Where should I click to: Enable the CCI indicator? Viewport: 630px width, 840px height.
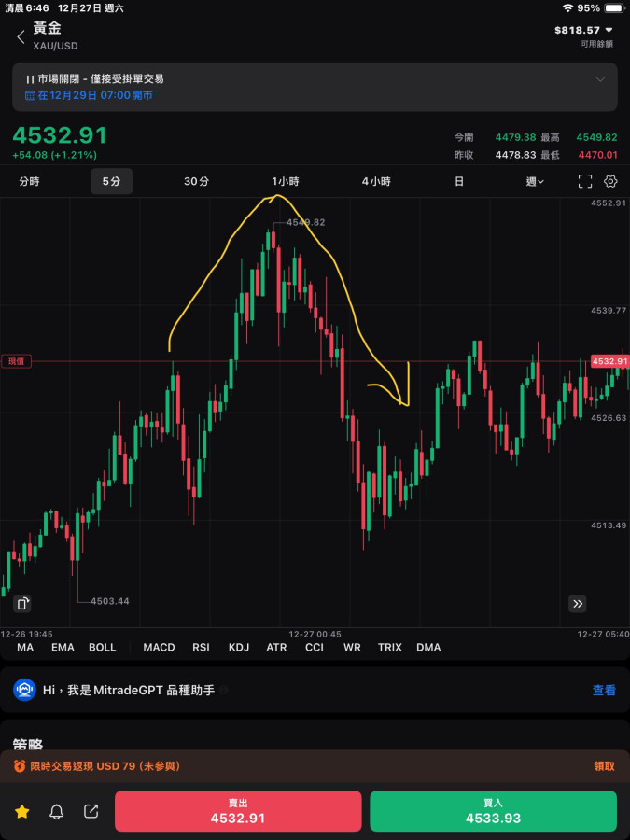(315, 647)
